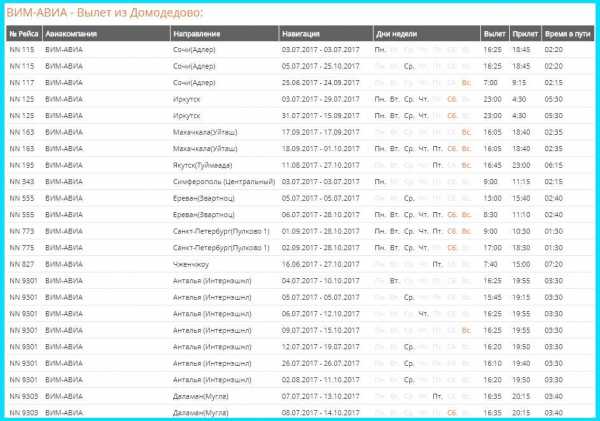Viewport: 600px width, 421px height.
Task: Select flight number NN 117
Action: pyautogui.click(x=22, y=83)
